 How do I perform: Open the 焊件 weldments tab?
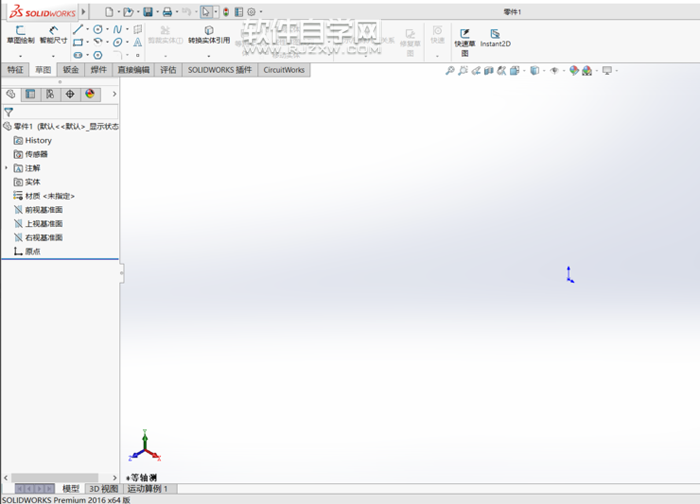coord(99,70)
